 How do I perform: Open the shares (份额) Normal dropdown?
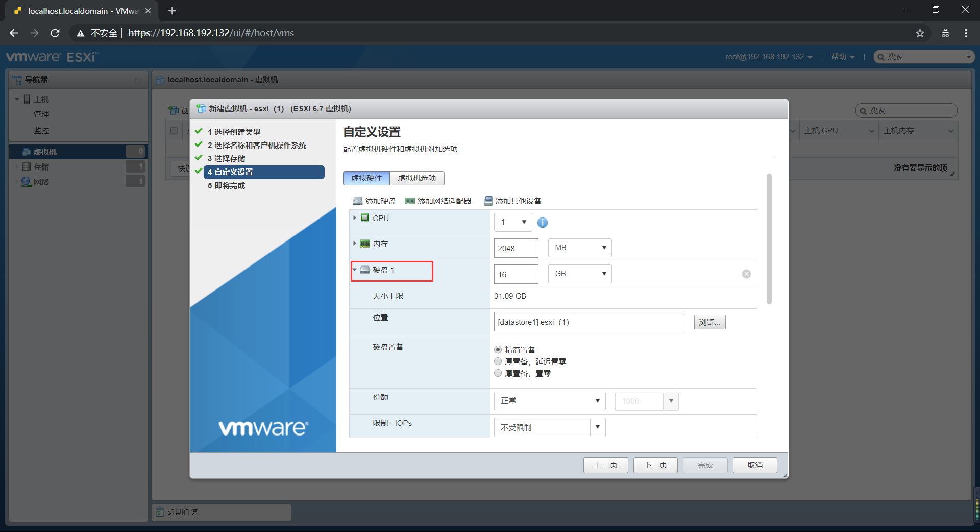tap(550, 401)
